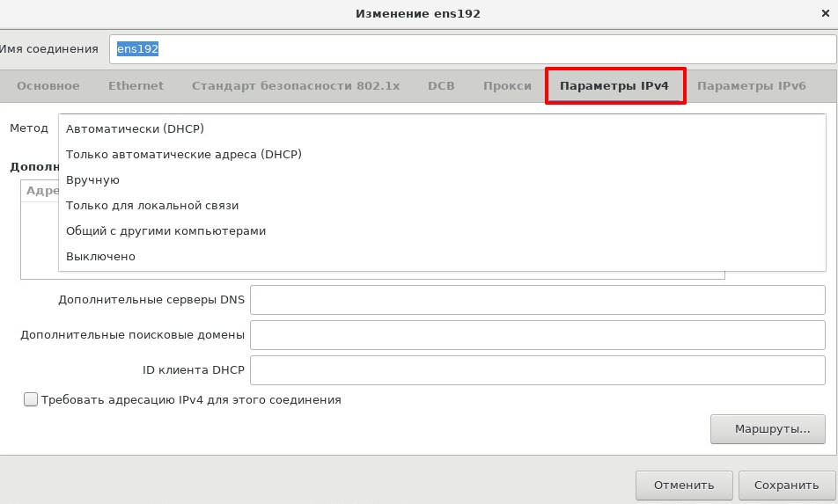Screen dimensions: 838x504
Task: Focus the Дополнительные поисковые домены field
Action: click(x=538, y=335)
